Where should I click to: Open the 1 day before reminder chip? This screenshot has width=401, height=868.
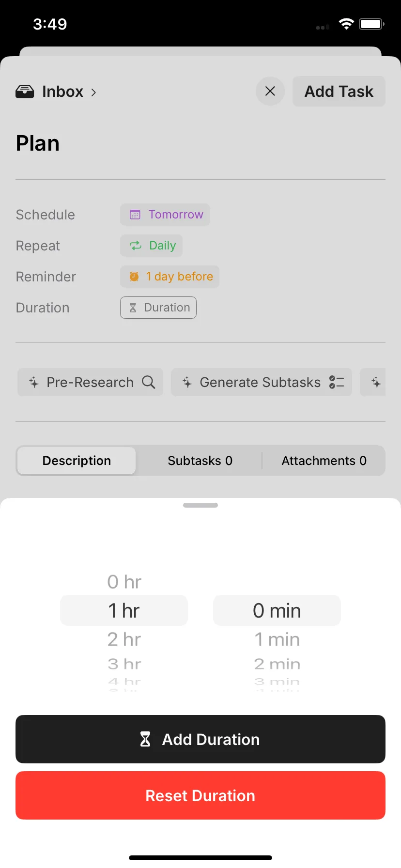pyautogui.click(x=170, y=277)
